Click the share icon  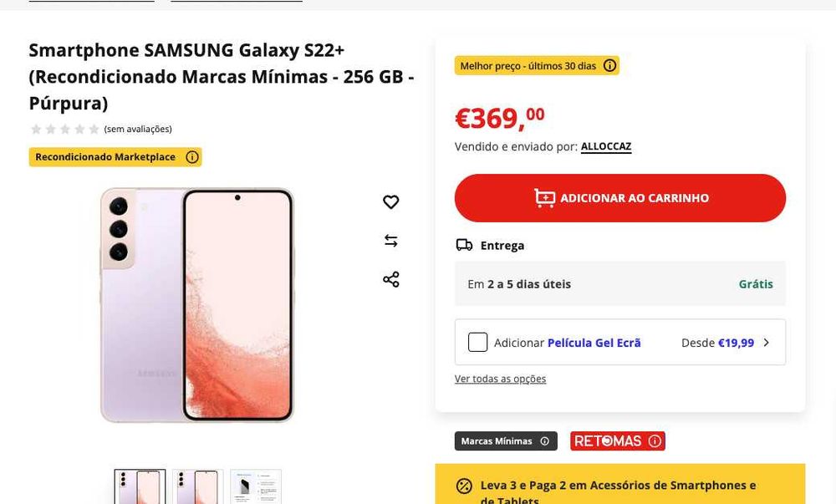pos(391,279)
